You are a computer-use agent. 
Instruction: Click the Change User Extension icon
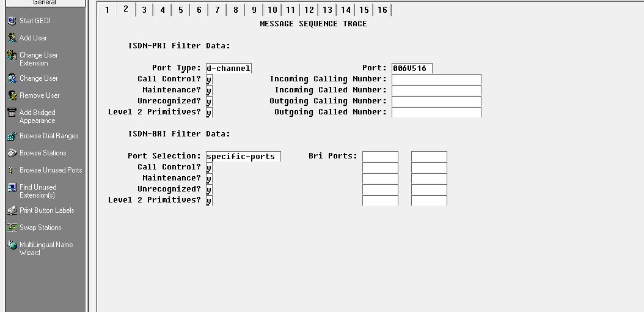12,55
